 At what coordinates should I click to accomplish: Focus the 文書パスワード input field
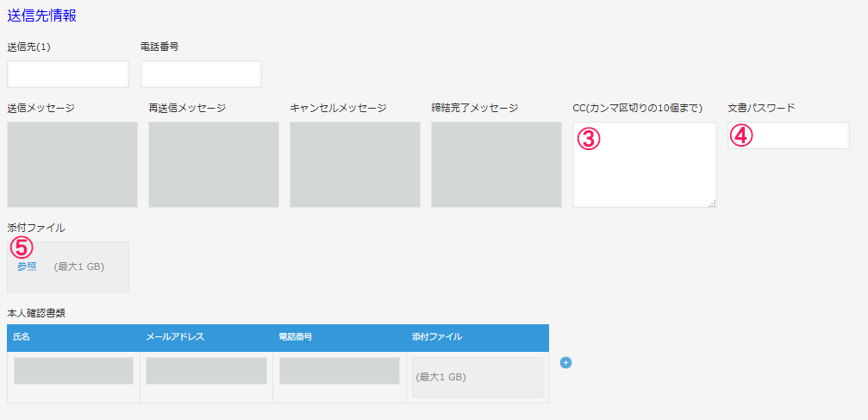[789, 135]
